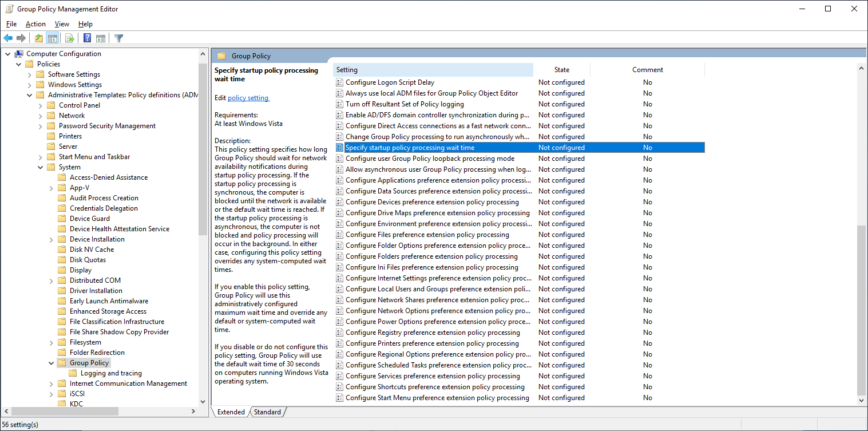Viewport: 868px width, 431px height.
Task: Click the icon beside Configure Start Menu preference extension
Action: point(339,398)
